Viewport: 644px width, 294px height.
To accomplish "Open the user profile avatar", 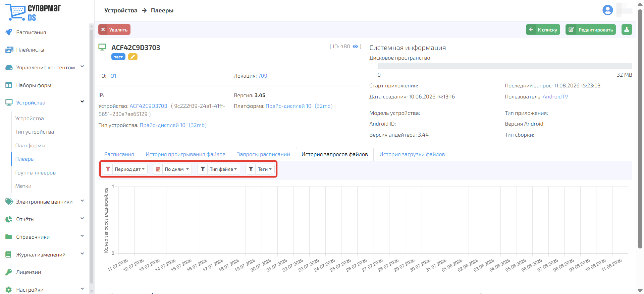I will pyautogui.click(x=607, y=10).
